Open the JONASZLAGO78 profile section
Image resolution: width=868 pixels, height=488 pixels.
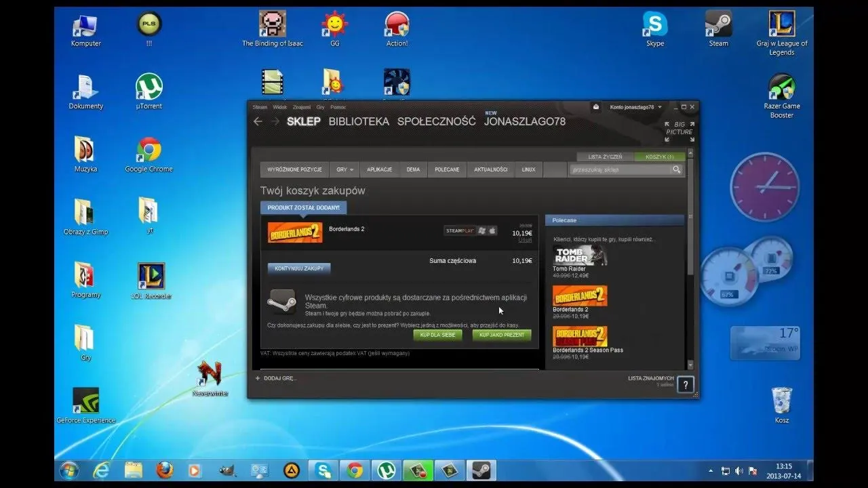coord(525,121)
